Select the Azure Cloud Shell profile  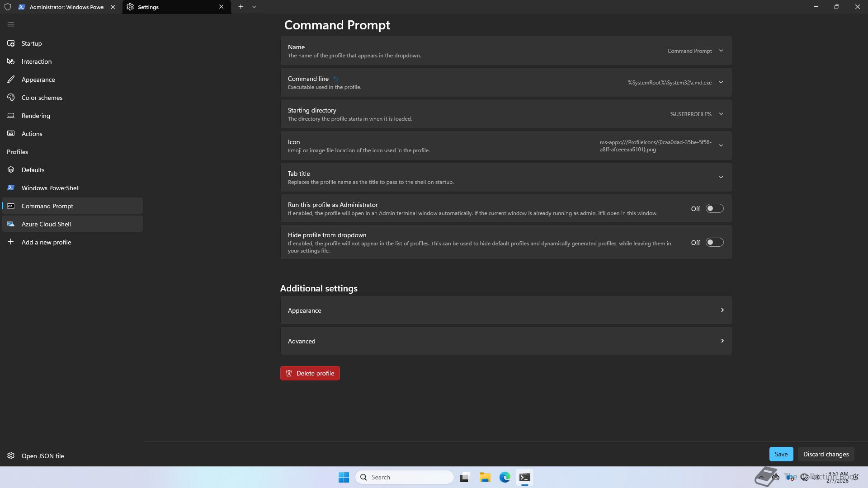(x=46, y=224)
